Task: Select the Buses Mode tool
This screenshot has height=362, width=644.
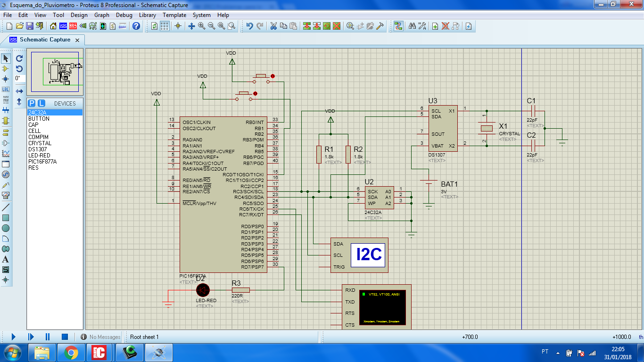Action: [x=6, y=110]
